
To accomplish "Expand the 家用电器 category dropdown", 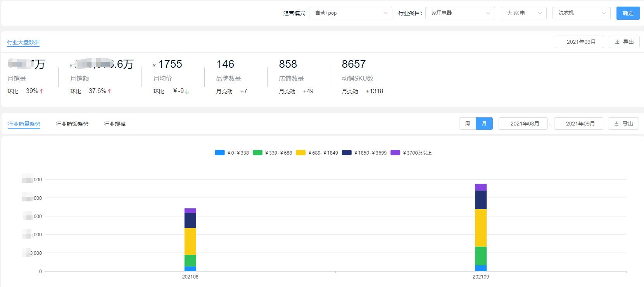I will click(x=460, y=13).
